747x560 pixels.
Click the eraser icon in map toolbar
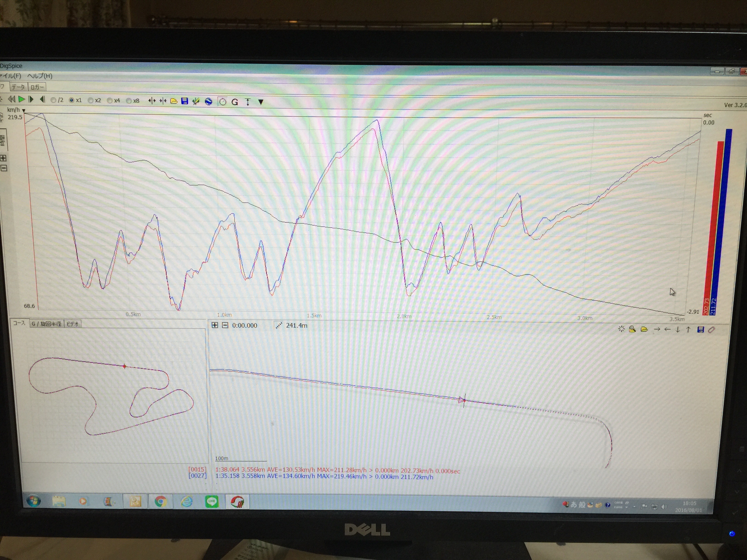tap(711, 330)
